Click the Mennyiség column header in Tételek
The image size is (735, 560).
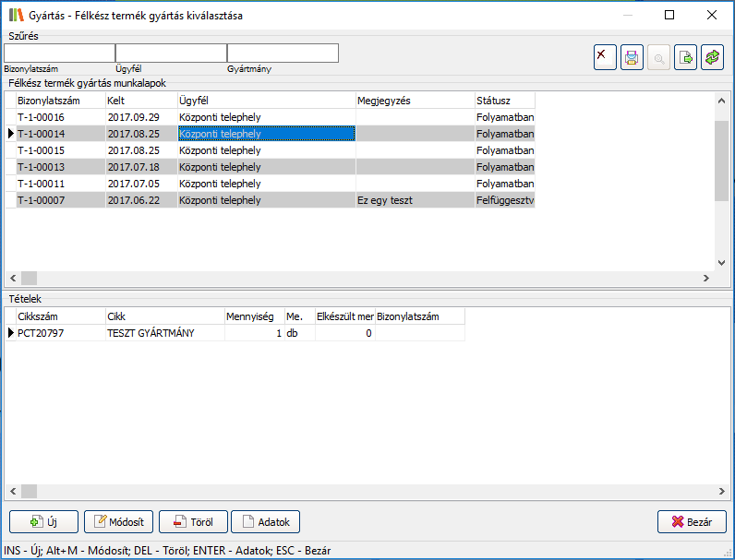click(x=253, y=316)
